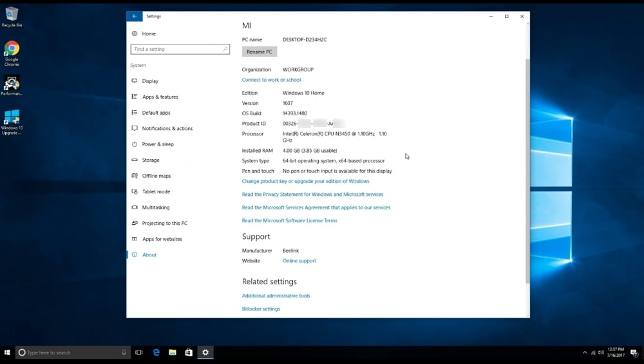Click the back arrow in Settings
The height and width of the screenshot is (364, 644).
pyautogui.click(x=134, y=16)
